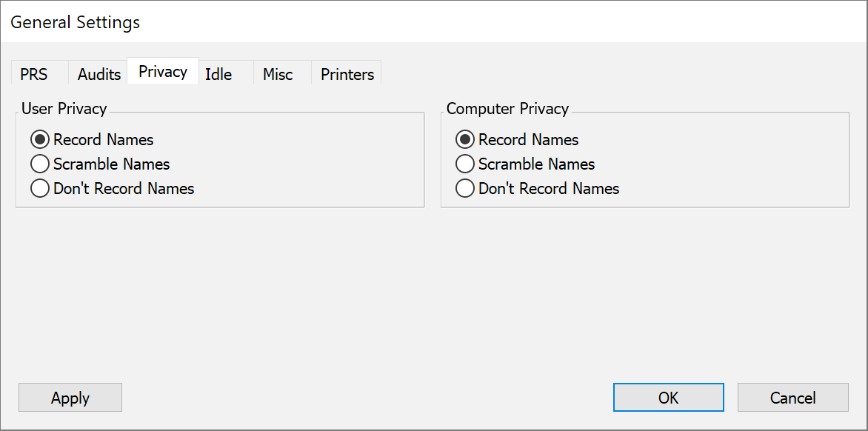The height and width of the screenshot is (431, 868).
Task: Click the Computer Privacy group heading
Action: click(507, 109)
